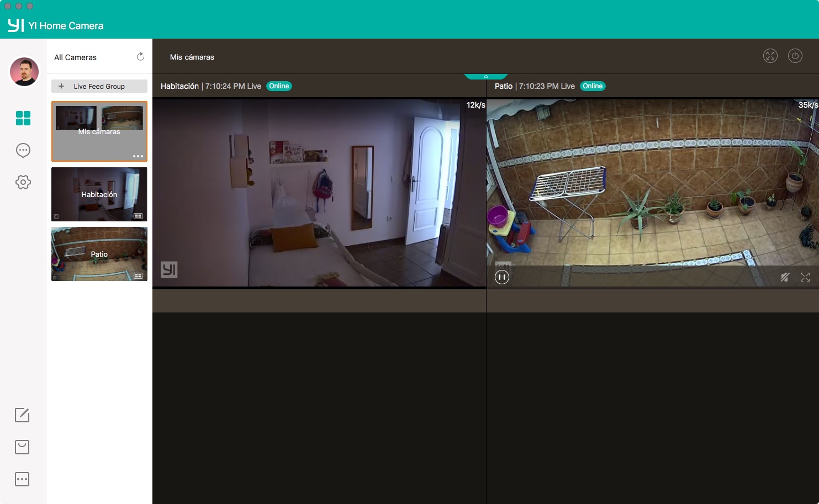Image resolution: width=819 pixels, height=504 pixels.
Task: Open the user profile avatar
Action: 24,72
